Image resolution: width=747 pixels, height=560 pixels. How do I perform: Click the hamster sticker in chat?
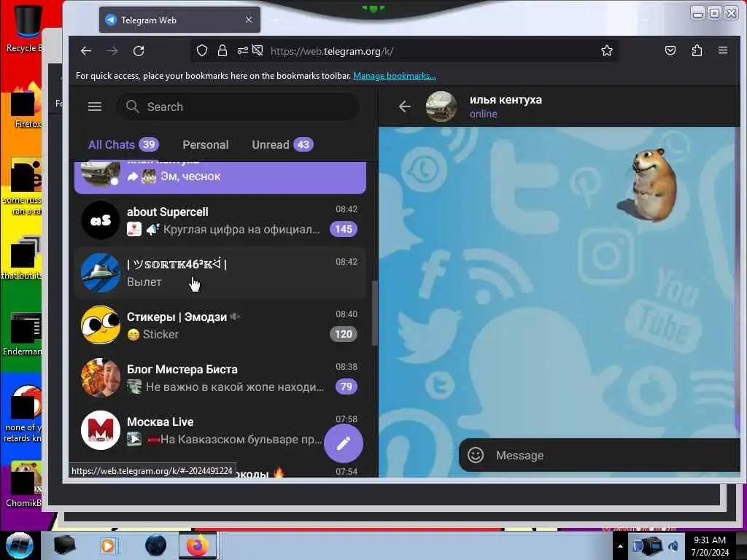(649, 184)
